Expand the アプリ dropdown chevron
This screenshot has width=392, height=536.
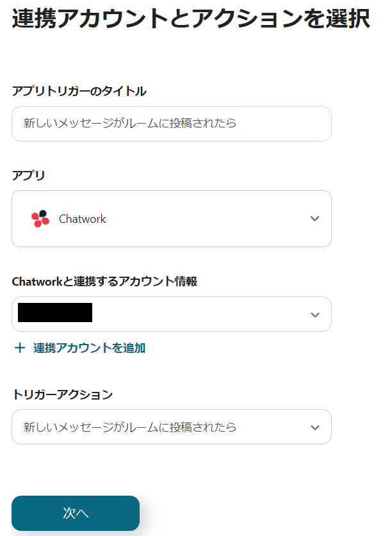(314, 218)
